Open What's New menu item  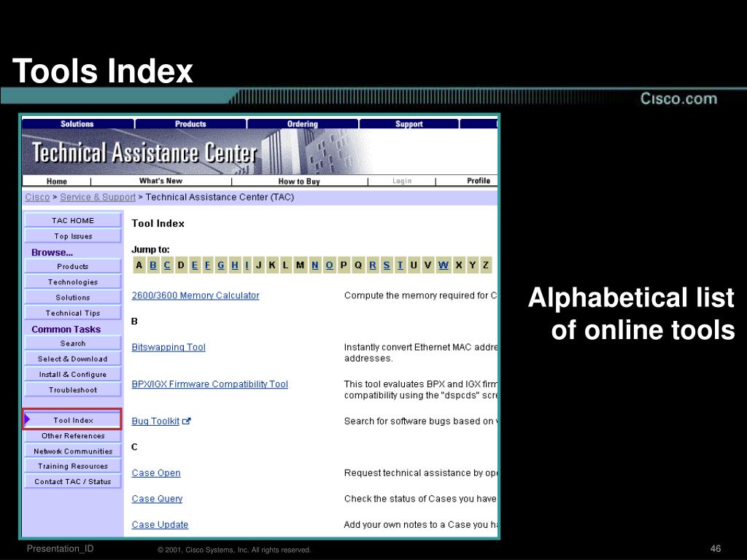(x=160, y=181)
